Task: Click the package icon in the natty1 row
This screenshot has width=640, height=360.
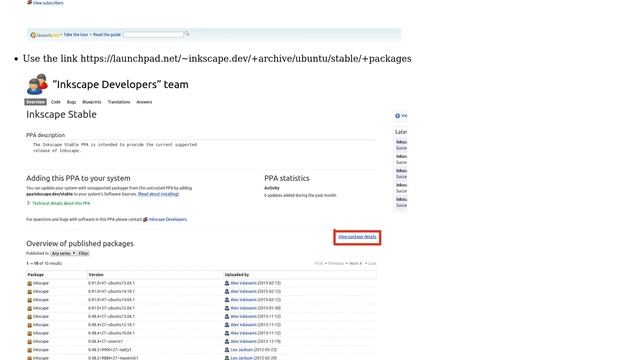Action: [29, 350]
